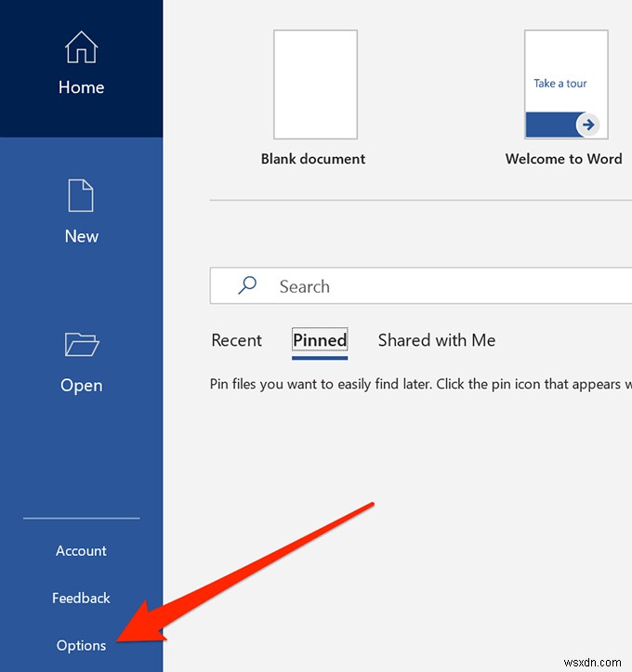
Task: Select the Home label in sidebar
Action: [82, 87]
